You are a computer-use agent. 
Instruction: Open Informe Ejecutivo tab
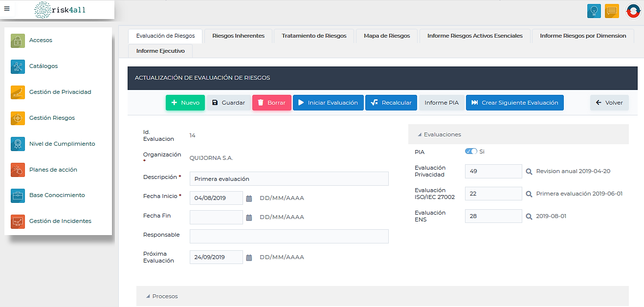pyautogui.click(x=160, y=51)
